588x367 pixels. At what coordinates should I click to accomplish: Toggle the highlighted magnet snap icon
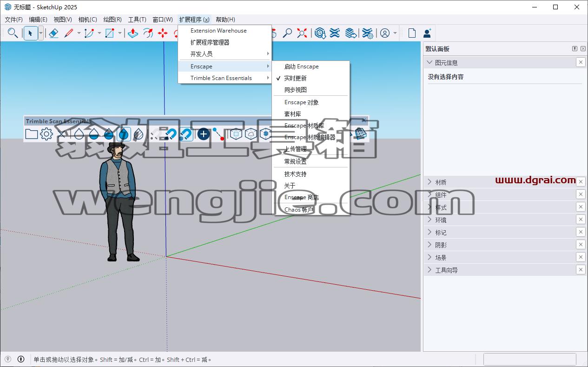click(186, 134)
